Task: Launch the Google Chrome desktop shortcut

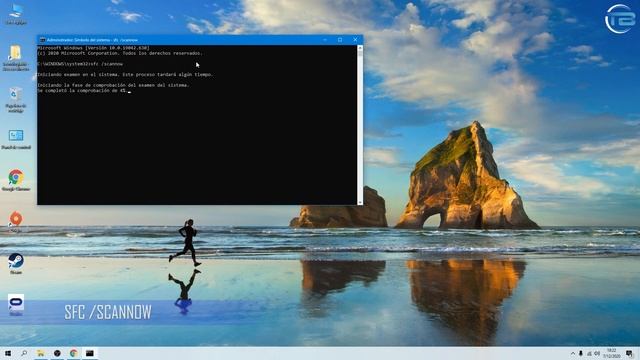Action: pyautogui.click(x=16, y=180)
